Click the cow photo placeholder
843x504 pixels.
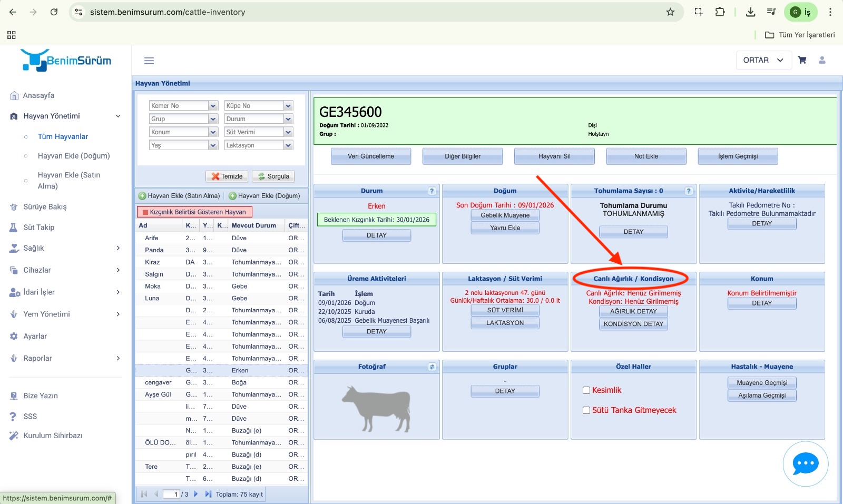click(376, 408)
